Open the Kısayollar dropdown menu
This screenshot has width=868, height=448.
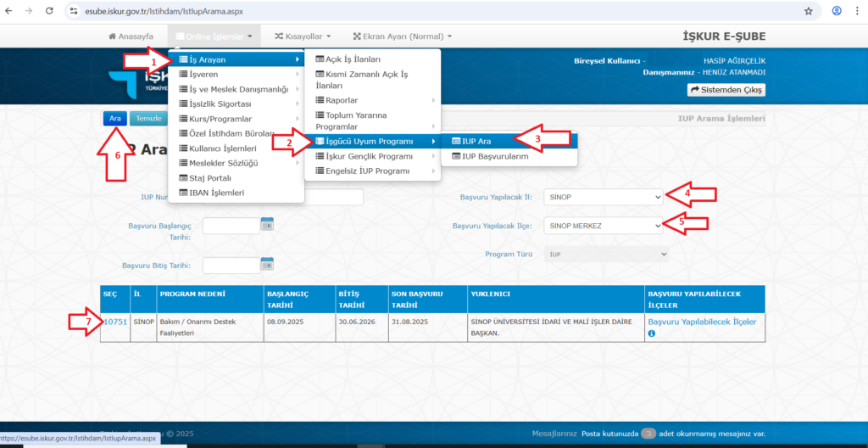tap(303, 36)
